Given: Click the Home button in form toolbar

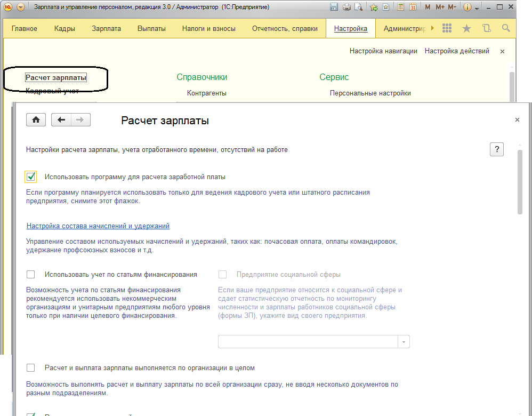Looking at the screenshot, I should coord(36,120).
